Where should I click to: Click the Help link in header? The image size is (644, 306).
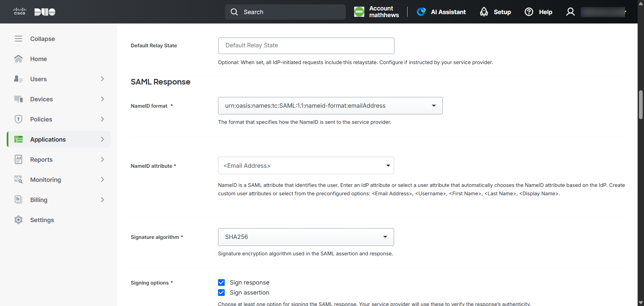pos(545,12)
